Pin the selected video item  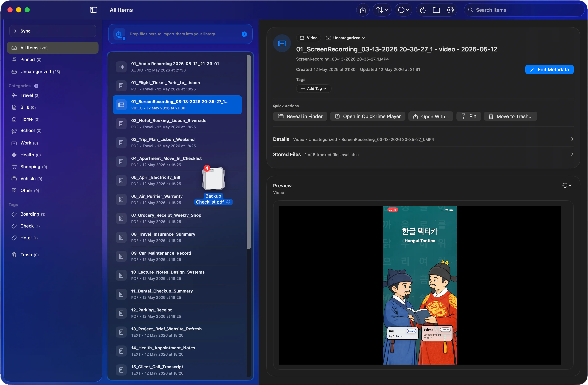pos(468,116)
